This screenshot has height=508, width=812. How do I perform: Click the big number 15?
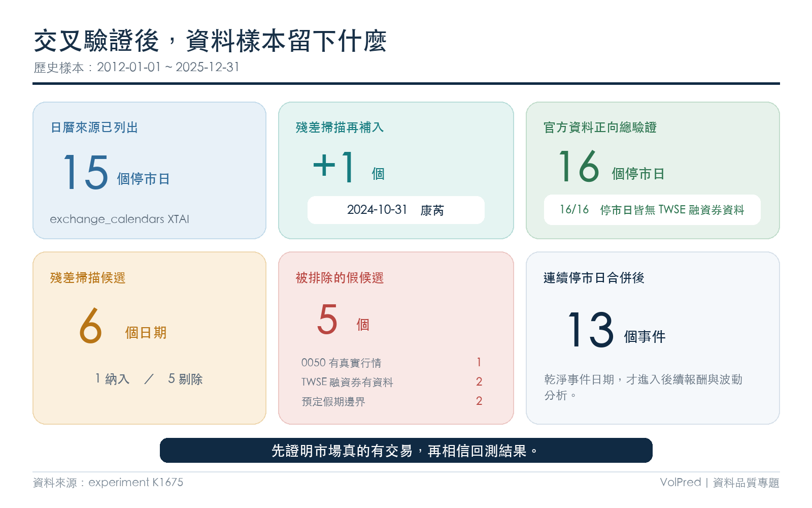(x=85, y=172)
